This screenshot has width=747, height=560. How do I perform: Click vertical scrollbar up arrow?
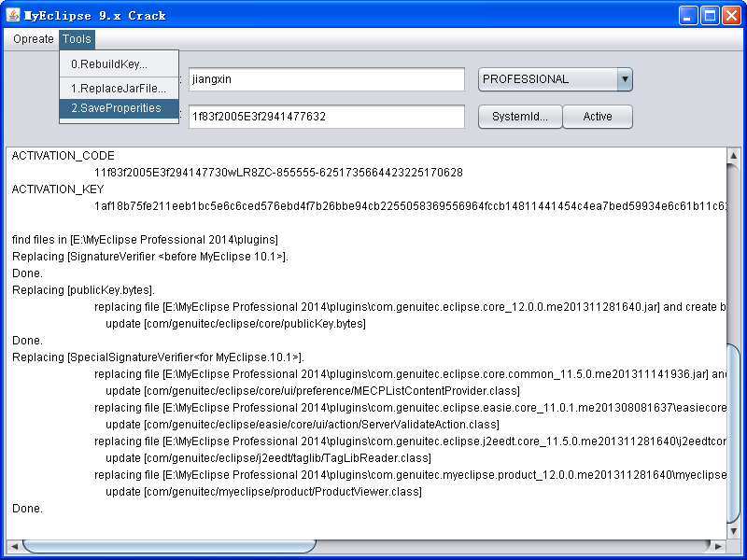pos(734,156)
